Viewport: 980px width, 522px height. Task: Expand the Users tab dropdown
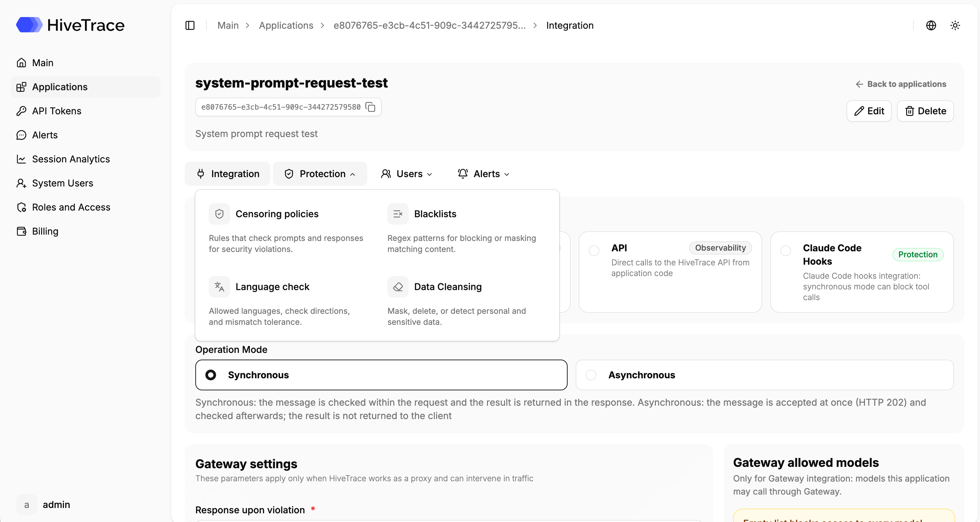pos(407,174)
